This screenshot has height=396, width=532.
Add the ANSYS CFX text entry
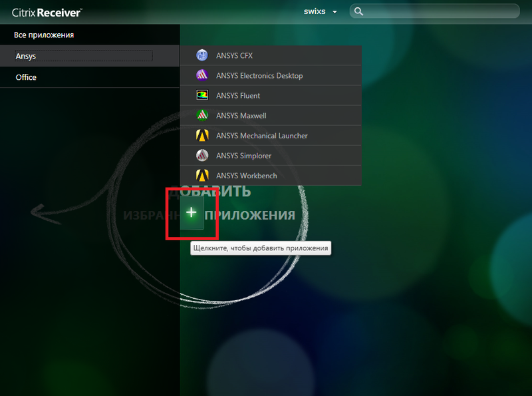[235, 56]
